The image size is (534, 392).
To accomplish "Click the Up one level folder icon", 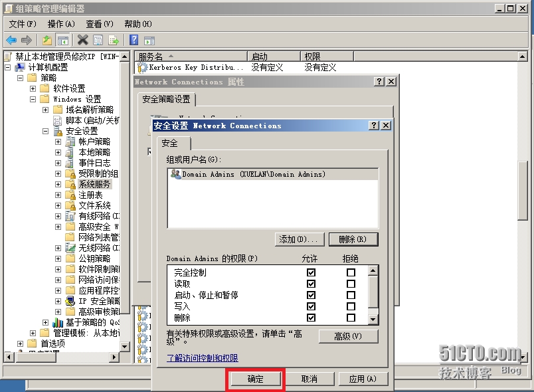I will click(x=47, y=40).
